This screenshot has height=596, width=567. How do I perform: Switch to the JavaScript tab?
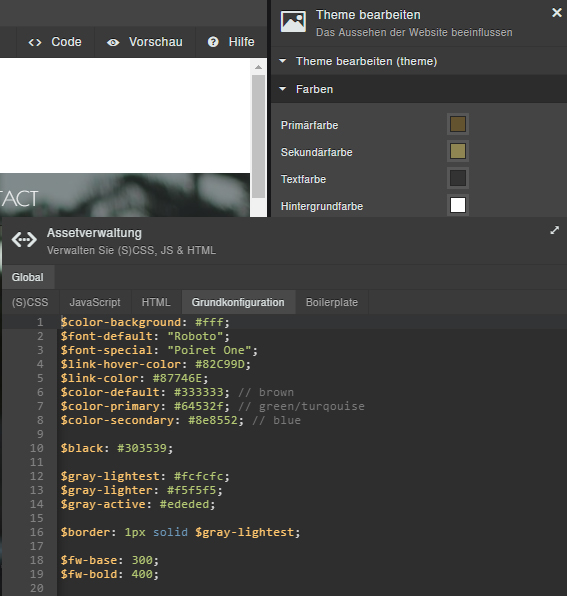[95, 302]
